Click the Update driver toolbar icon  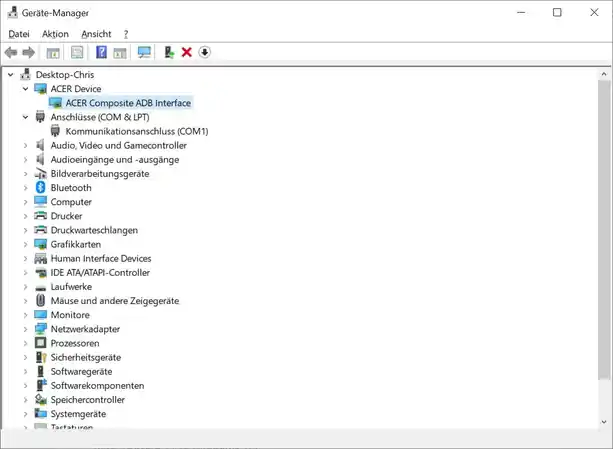tap(169, 52)
